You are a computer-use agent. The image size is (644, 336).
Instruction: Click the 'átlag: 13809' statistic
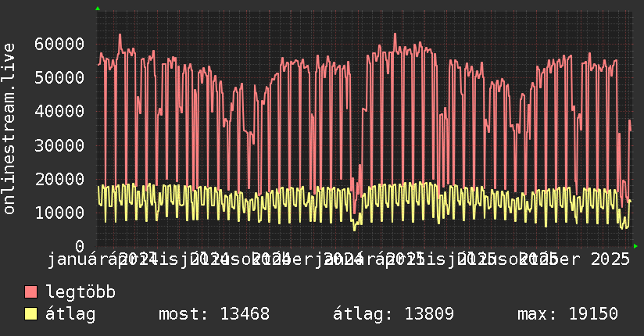point(393,314)
